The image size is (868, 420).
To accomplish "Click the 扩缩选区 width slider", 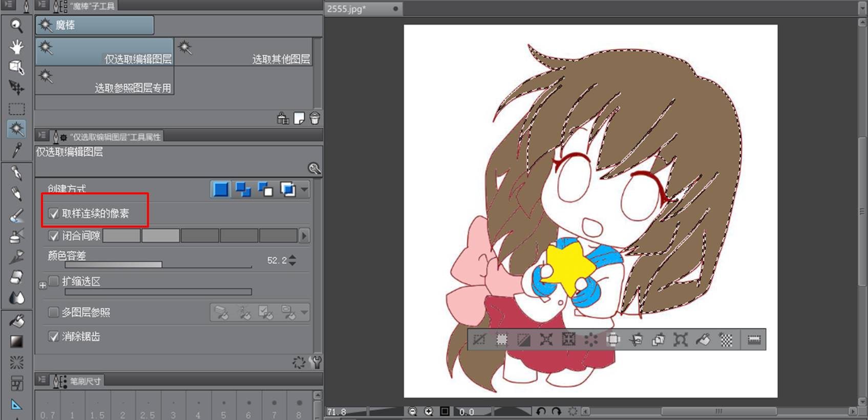I will [x=158, y=292].
